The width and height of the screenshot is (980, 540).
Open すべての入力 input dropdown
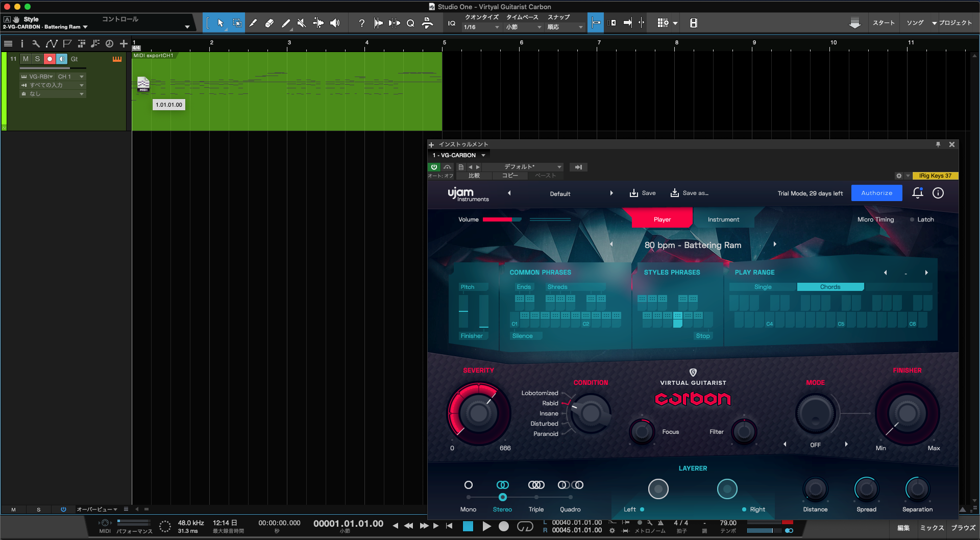[x=53, y=85]
